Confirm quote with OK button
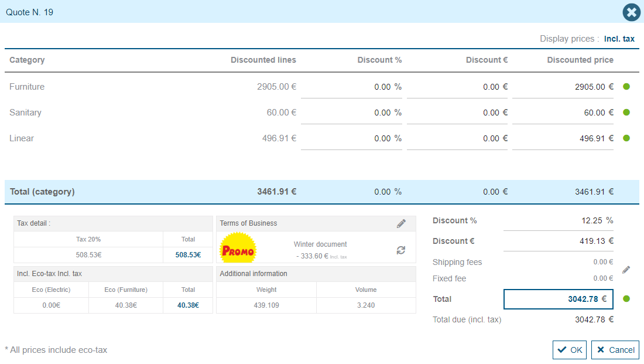This screenshot has width=644, height=364. (570, 350)
